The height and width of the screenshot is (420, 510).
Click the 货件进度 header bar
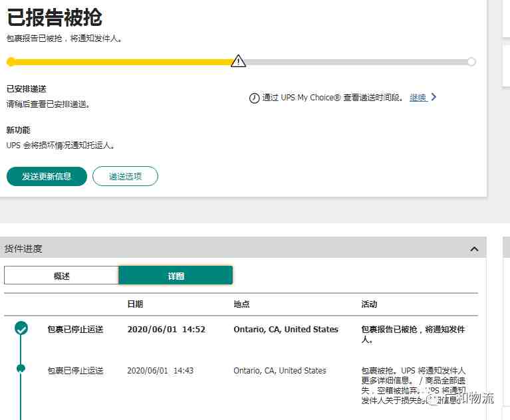pos(243,249)
